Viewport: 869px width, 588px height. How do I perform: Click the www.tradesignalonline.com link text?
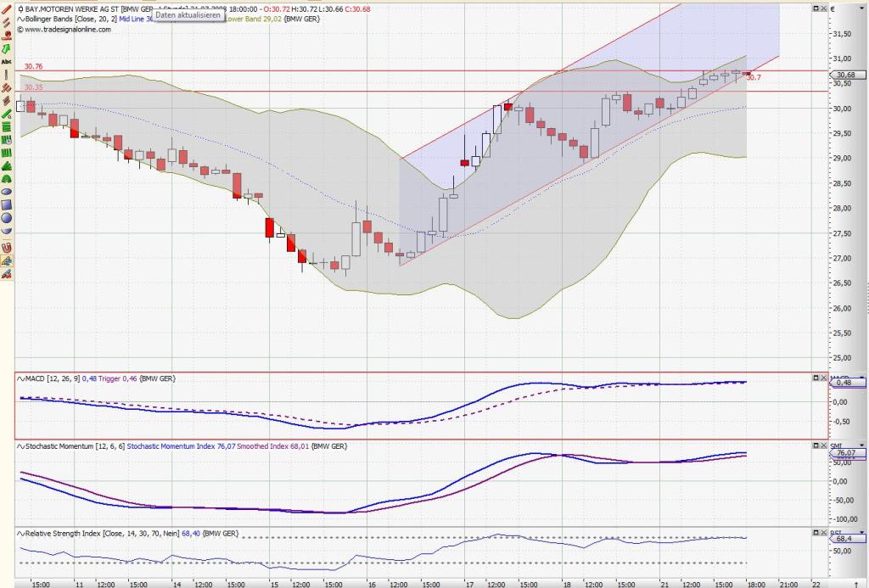coord(68,30)
